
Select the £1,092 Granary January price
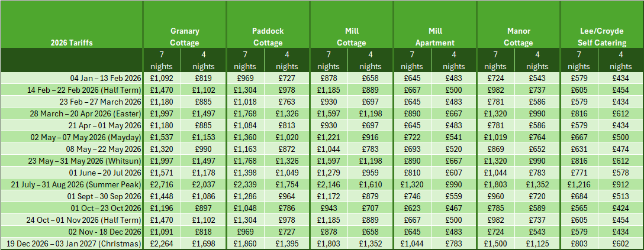[161, 77]
